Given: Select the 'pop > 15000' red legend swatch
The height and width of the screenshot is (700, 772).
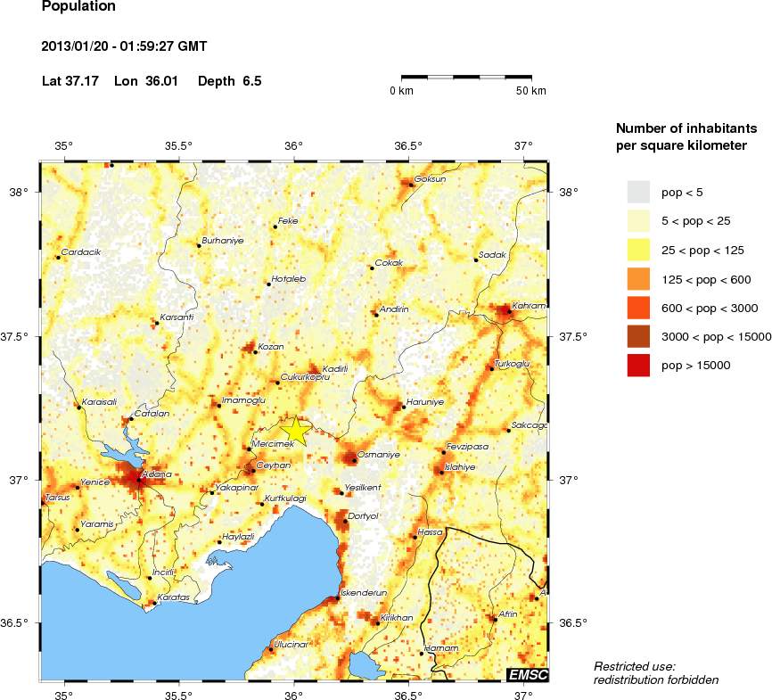Looking at the screenshot, I should click(x=638, y=365).
